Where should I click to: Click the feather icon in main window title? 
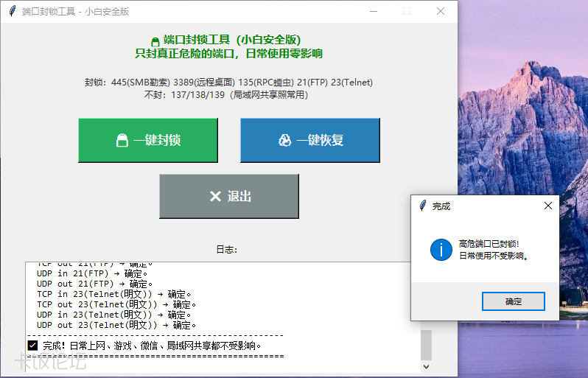click(x=13, y=11)
